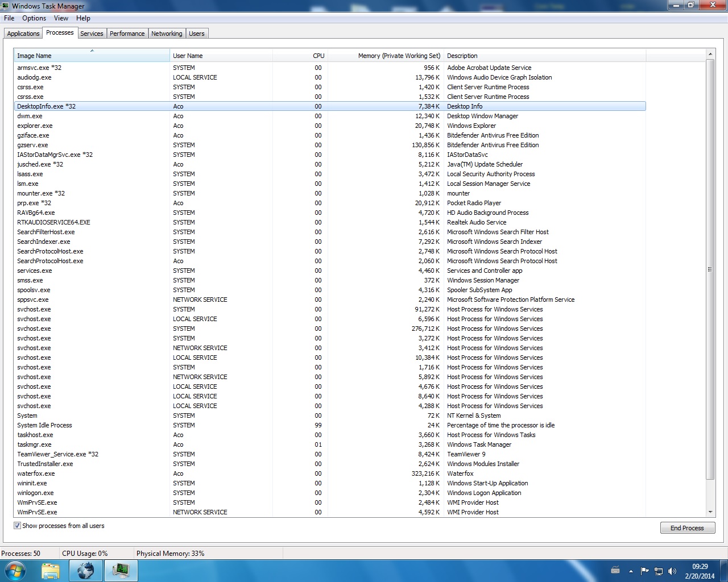Viewport: 728px width, 582px height.
Task: Select the wininit.exe process
Action: pos(330,483)
